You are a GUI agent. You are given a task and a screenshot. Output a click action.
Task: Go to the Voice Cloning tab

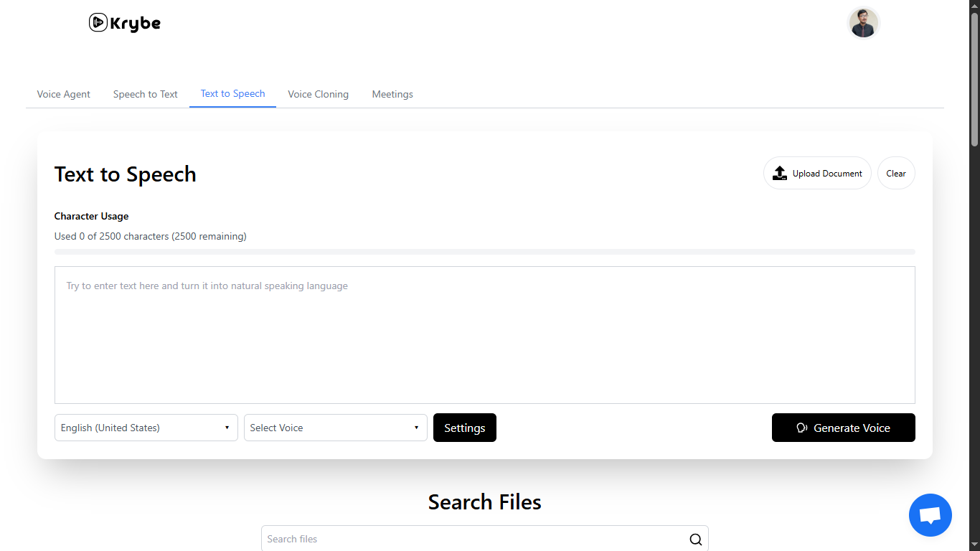(318, 94)
